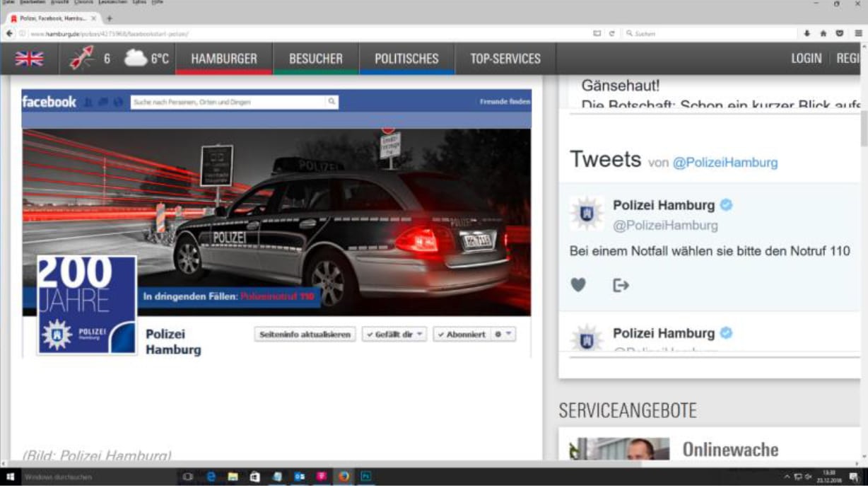This screenshot has height=488, width=868.
Task: Launch Edge from the taskbar
Action: (211, 477)
